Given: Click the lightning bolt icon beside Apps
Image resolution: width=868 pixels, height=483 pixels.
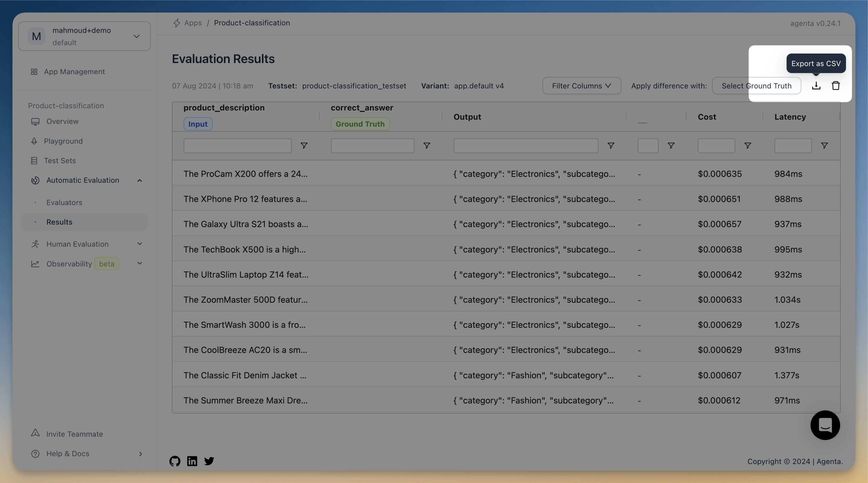Looking at the screenshot, I should tap(177, 23).
